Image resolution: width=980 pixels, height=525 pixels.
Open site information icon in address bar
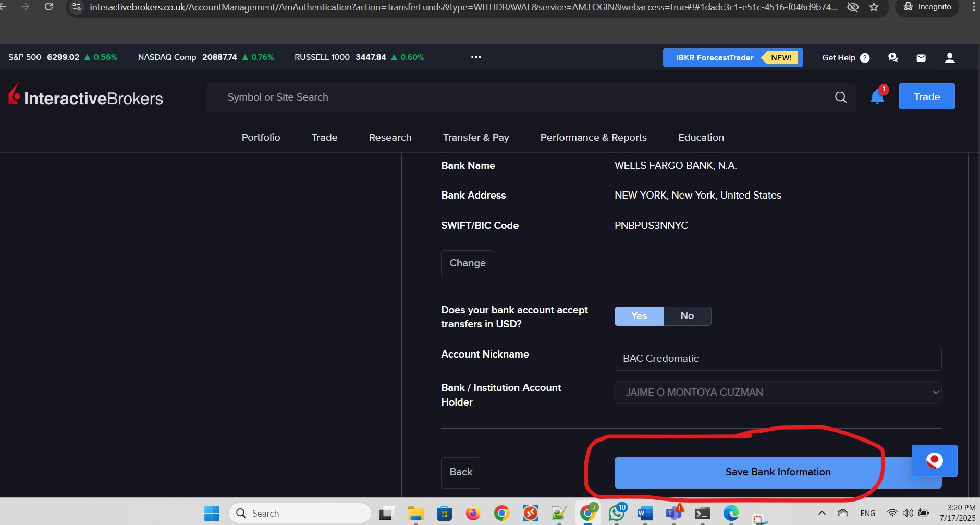point(77,7)
